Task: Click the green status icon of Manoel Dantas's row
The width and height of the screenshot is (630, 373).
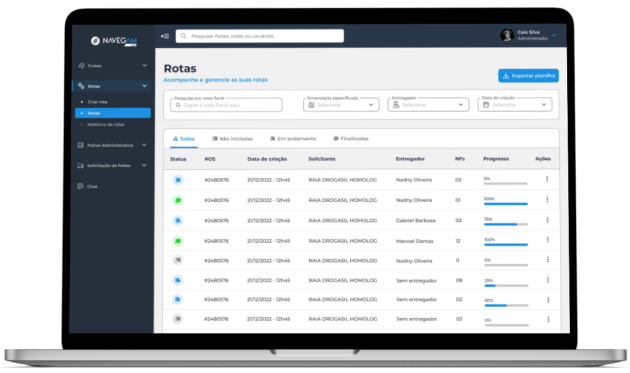Action: point(178,241)
